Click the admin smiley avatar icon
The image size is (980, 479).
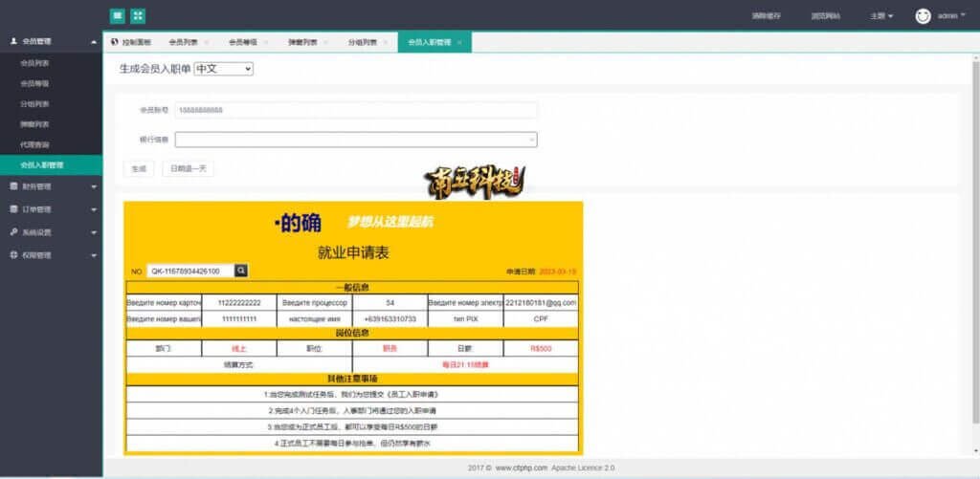923,15
